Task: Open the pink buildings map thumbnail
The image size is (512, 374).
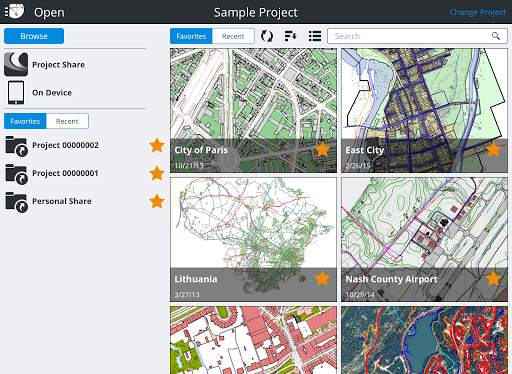Action: (x=253, y=340)
